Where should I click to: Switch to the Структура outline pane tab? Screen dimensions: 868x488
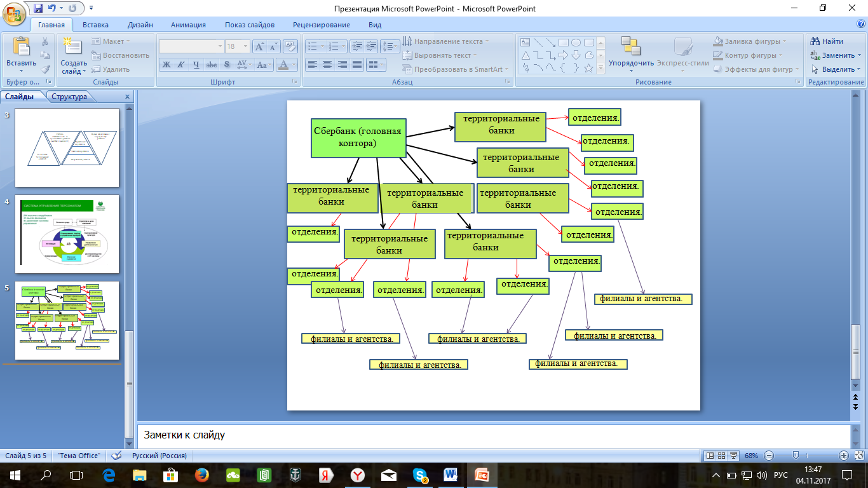tap(69, 97)
